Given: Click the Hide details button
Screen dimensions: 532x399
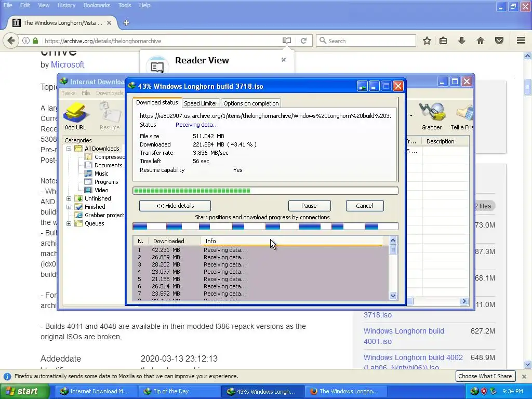Looking at the screenshot, I should (175, 206).
